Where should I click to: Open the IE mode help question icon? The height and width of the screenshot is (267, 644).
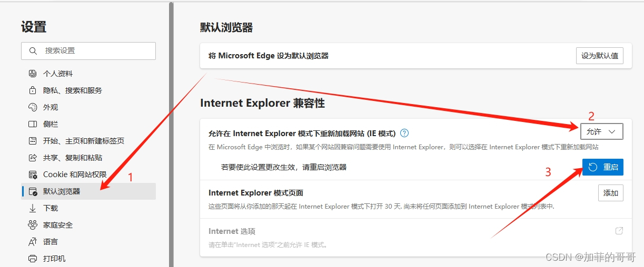click(404, 133)
